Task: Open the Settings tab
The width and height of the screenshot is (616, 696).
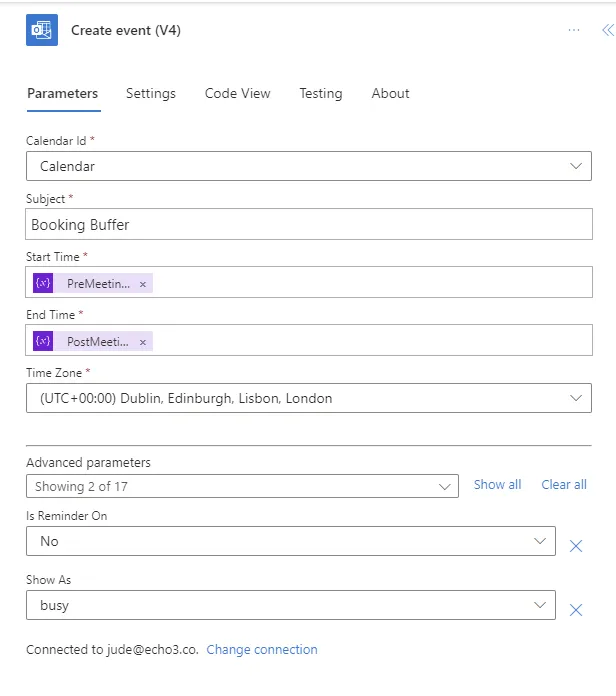Action: 151,94
